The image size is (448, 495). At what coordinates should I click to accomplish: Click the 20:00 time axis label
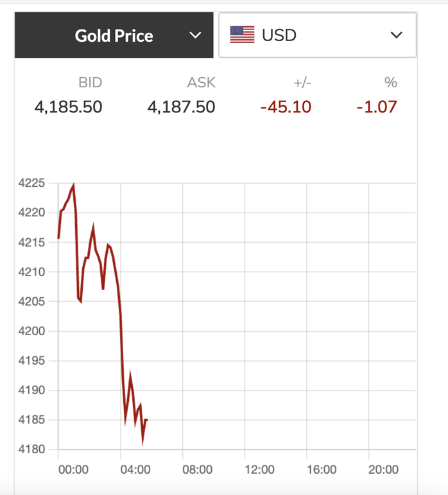[x=383, y=469]
